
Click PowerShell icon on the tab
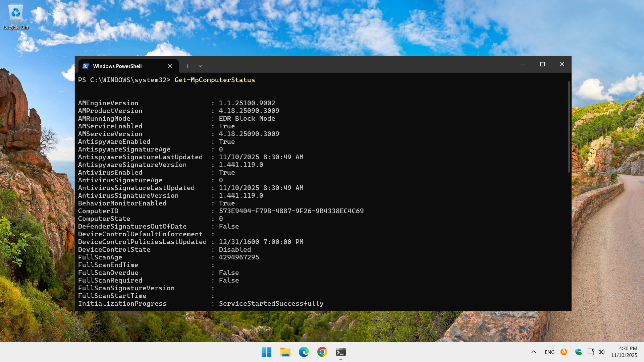point(86,66)
